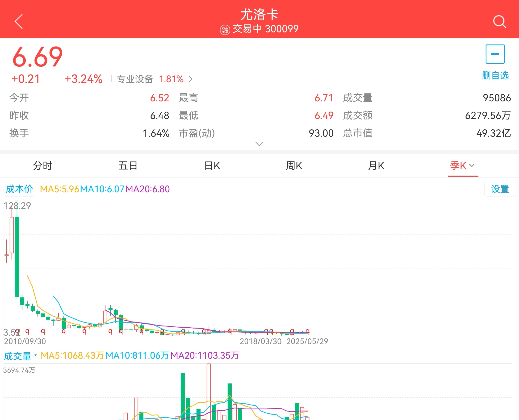Open the 专业设备 sector link

point(135,79)
